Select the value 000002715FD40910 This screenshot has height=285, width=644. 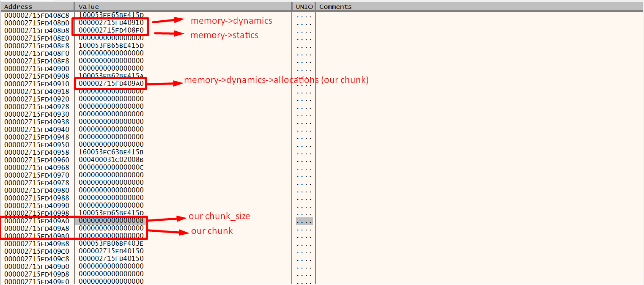point(111,23)
